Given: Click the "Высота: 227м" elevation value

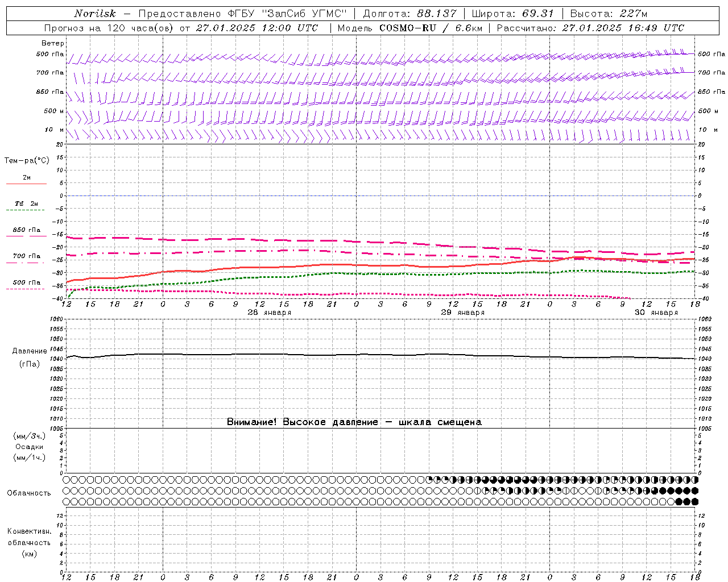Looking at the screenshot, I should [x=609, y=14].
